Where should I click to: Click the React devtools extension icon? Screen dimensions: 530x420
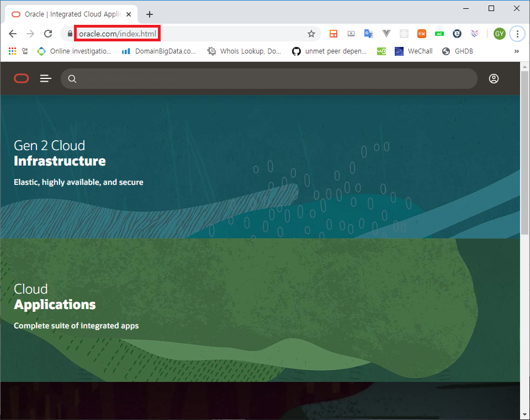(404, 34)
